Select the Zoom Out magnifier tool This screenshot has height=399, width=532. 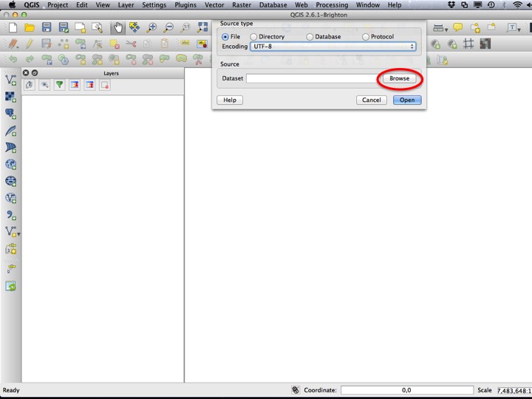(x=168, y=27)
